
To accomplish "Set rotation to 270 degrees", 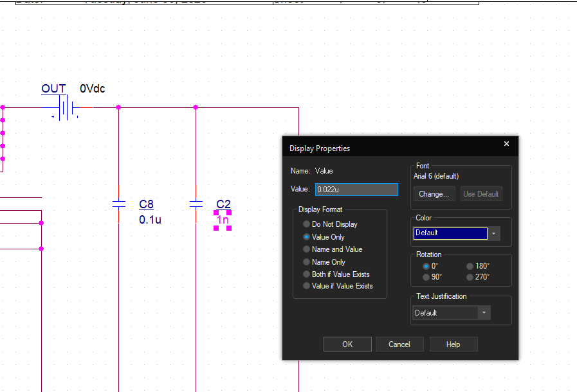I will [x=470, y=277].
